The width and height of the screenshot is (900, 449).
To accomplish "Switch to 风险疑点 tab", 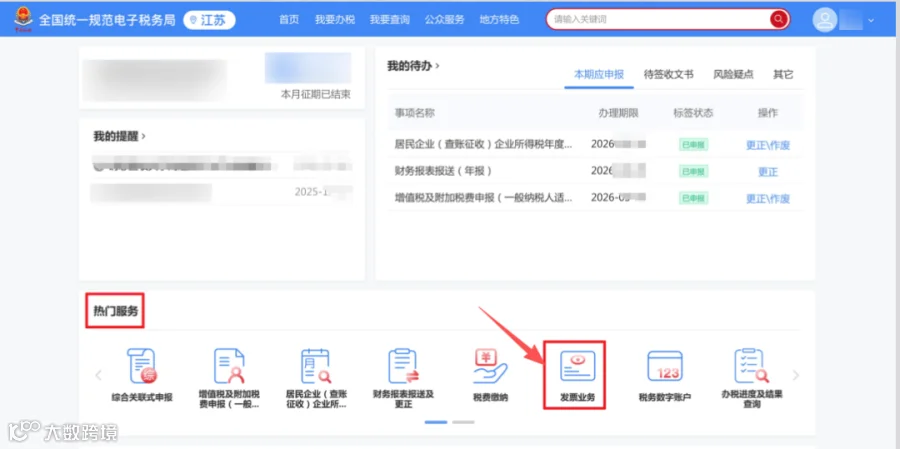I will 733,75.
